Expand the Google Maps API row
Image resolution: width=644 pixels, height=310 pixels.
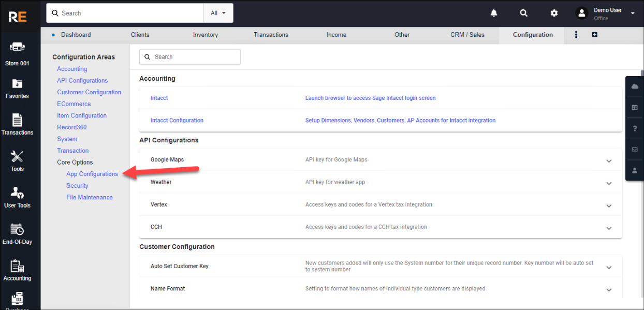609,160
